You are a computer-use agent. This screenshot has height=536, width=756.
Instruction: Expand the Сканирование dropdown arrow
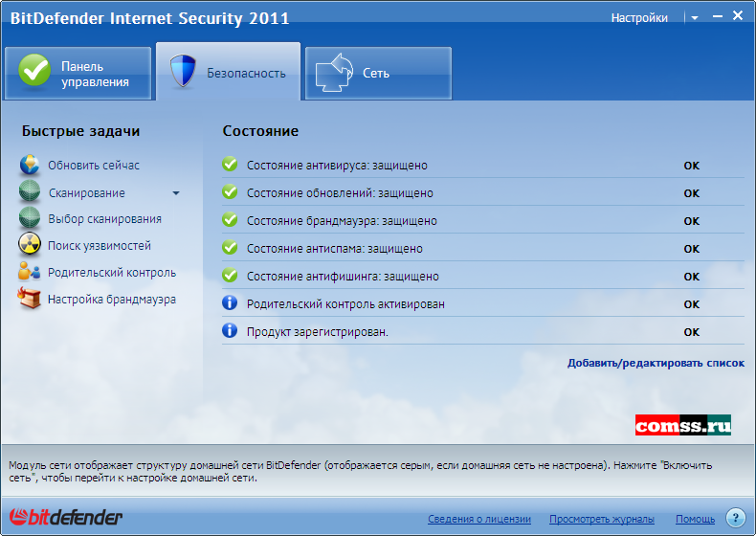click(x=176, y=193)
